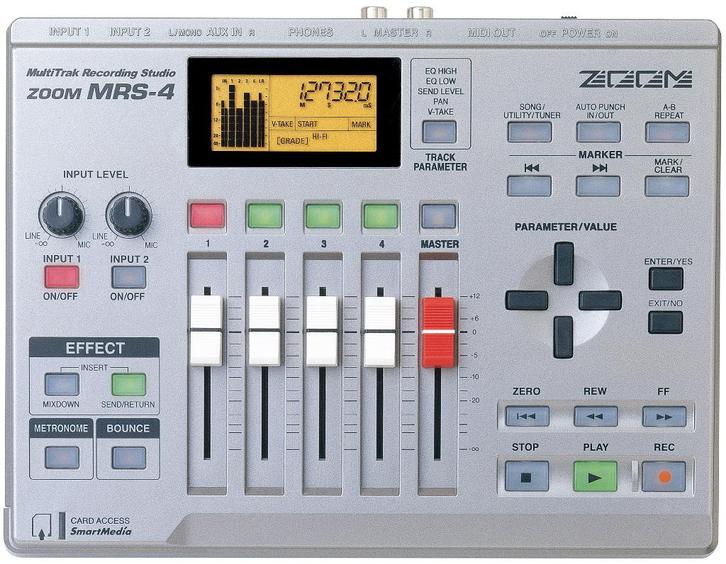Image resolution: width=726 pixels, height=564 pixels.
Task: Click the LCD level meter bars
Action: point(243,116)
